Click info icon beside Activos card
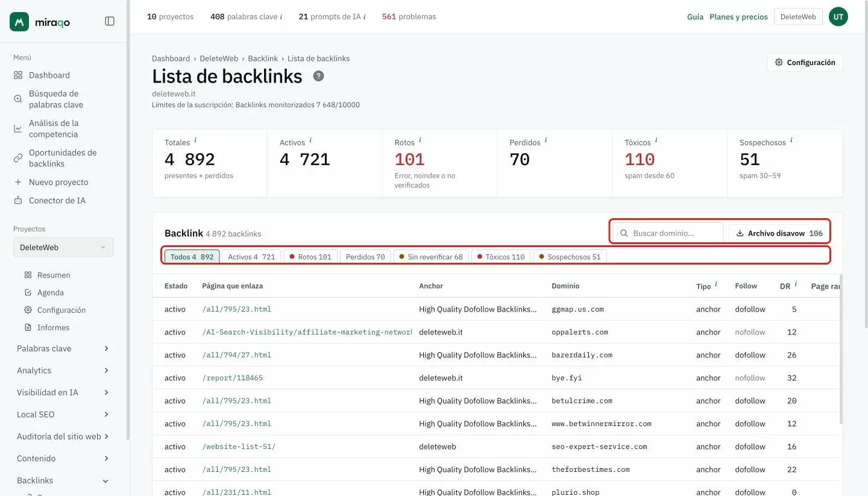868x496 pixels. (x=310, y=140)
